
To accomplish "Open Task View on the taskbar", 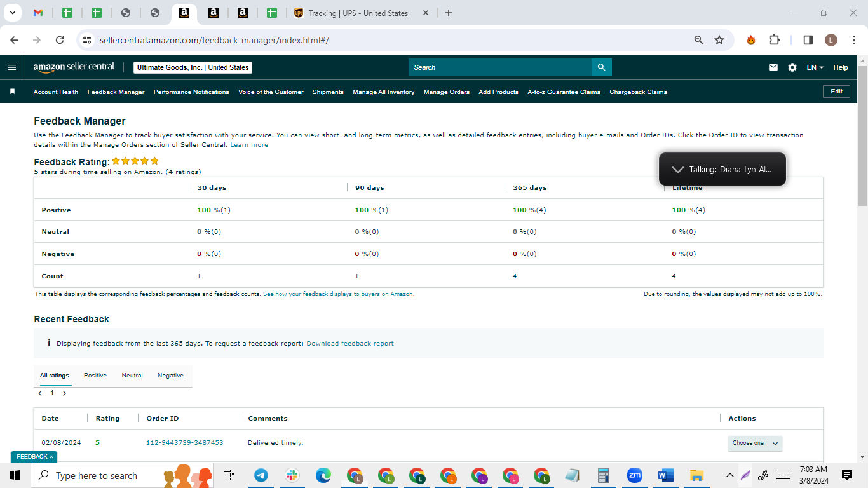I will click(x=229, y=475).
